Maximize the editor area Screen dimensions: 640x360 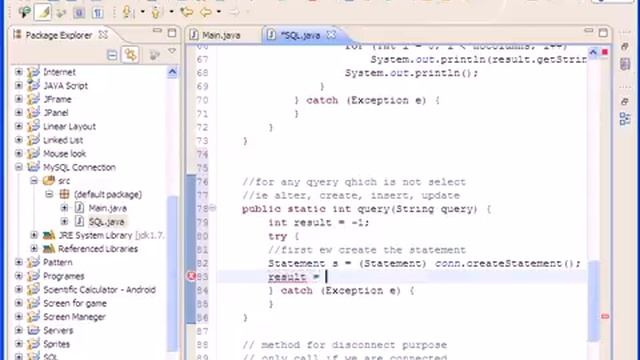pos(603,33)
